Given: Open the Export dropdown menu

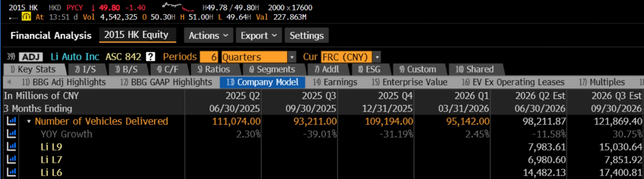Looking at the screenshot, I should point(259,35).
